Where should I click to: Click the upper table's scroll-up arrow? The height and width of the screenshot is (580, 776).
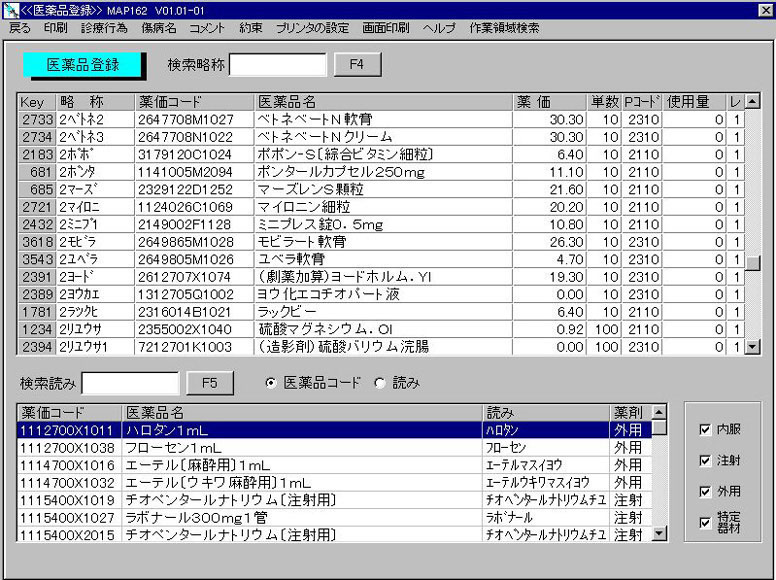point(753,102)
